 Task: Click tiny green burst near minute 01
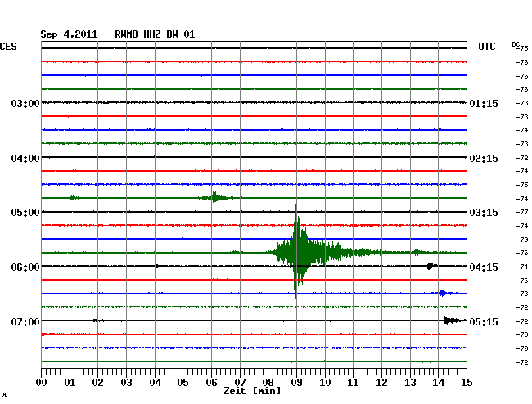pyautogui.click(x=74, y=198)
